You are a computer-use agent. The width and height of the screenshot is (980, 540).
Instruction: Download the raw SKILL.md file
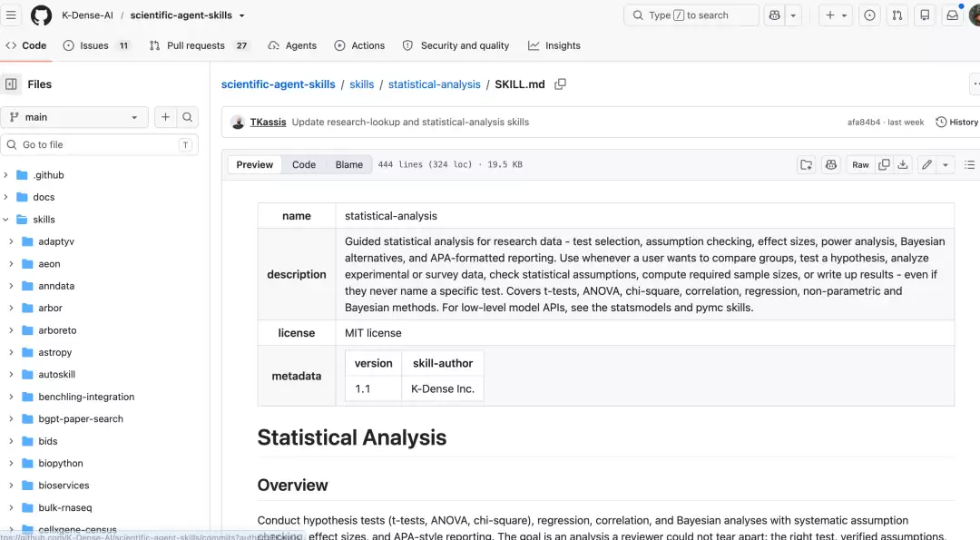coord(903,164)
